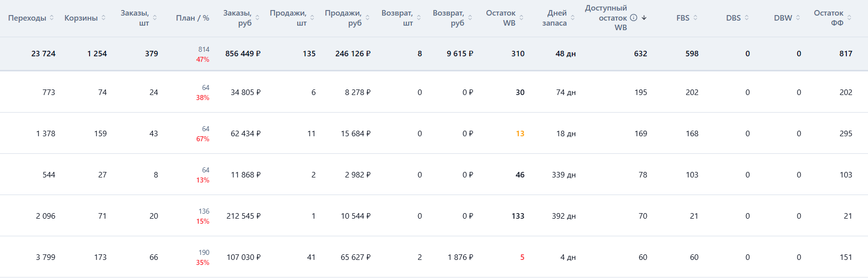Screen dimensions: 868x278
Task: Sort by Переходы column arrows
Action: [x=52, y=18]
